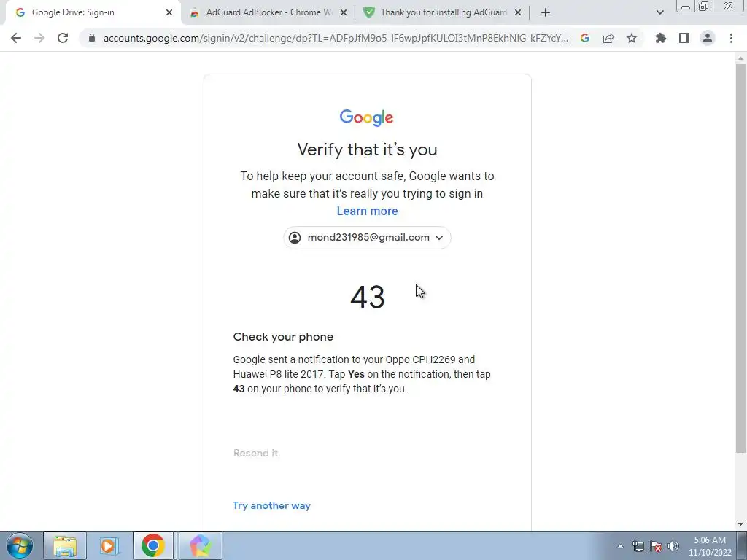The image size is (747, 560).
Task: Click the page vertical scrollbar
Action: [740, 257]
